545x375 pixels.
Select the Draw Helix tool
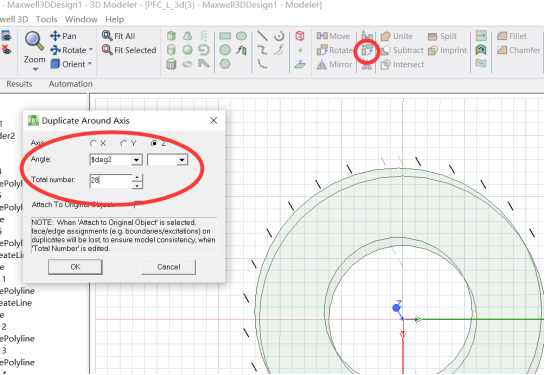click(204, 36)
